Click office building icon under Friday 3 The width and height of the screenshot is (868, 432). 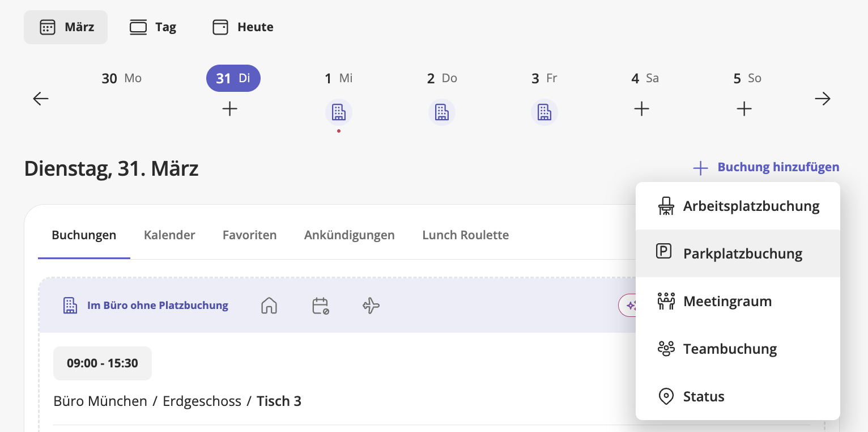point(544,112)
